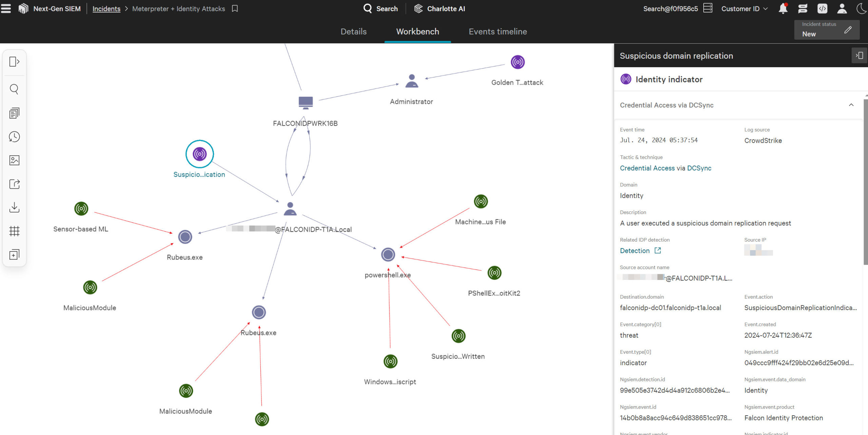Click the 2024-07-24T12:36:47Z created value
Screen dimensions: 868x435
tap(778, 335)
